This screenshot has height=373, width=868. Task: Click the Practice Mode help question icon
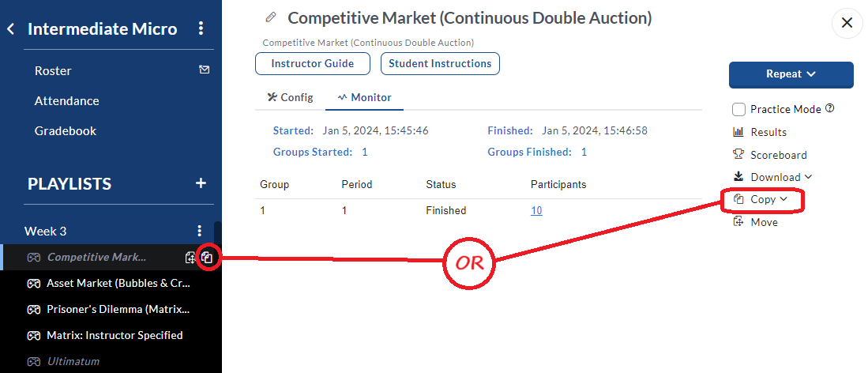coord(829,108)
